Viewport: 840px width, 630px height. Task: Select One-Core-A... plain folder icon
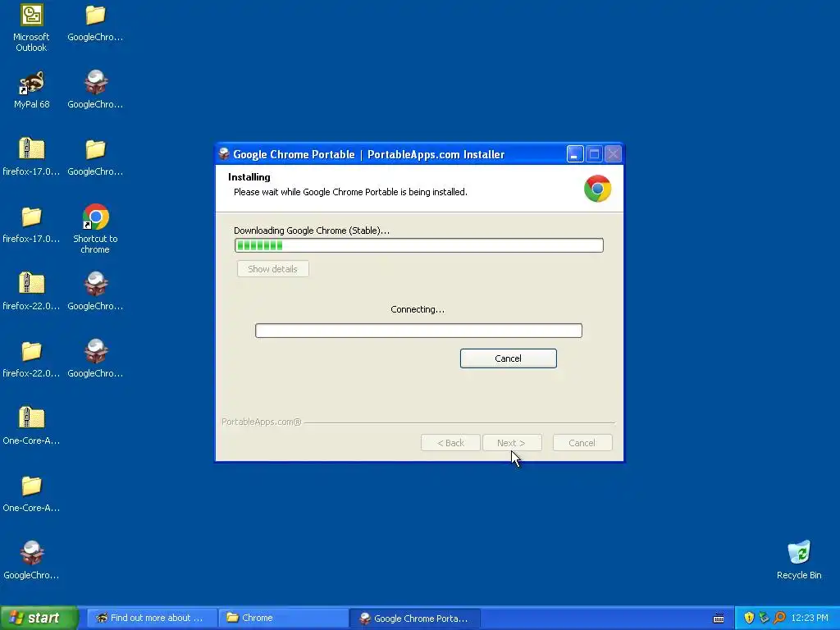coord(31,493)
